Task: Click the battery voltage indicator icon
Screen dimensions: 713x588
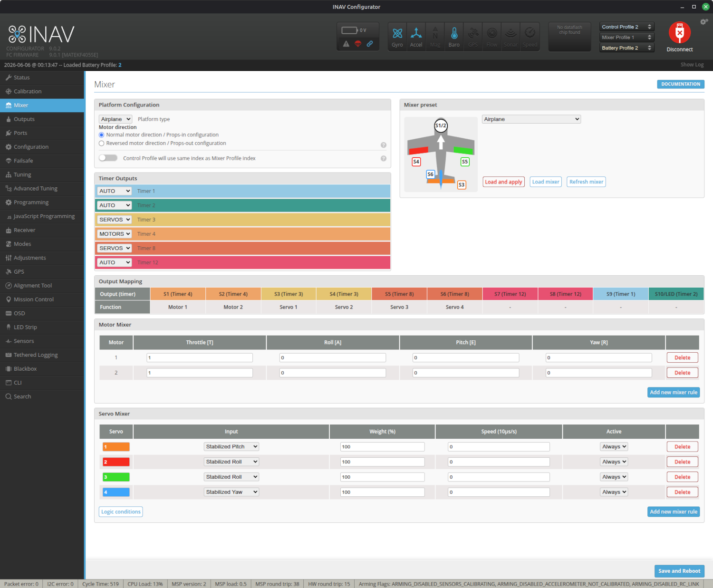Action: point(350,30)
